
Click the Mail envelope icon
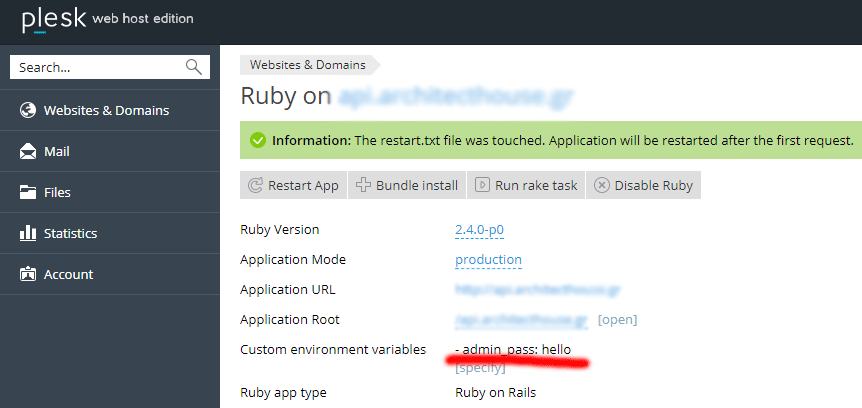[28, 152]
